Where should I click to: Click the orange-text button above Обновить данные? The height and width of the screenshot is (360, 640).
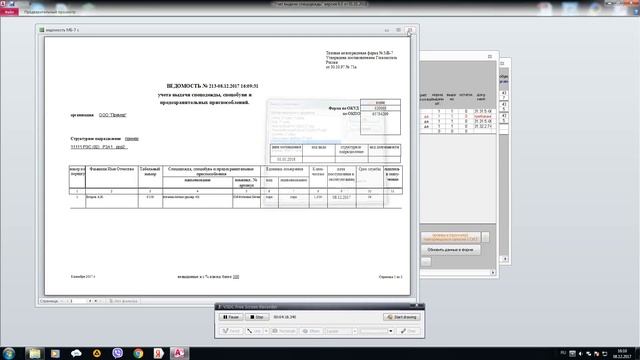(x=450, y=237)
